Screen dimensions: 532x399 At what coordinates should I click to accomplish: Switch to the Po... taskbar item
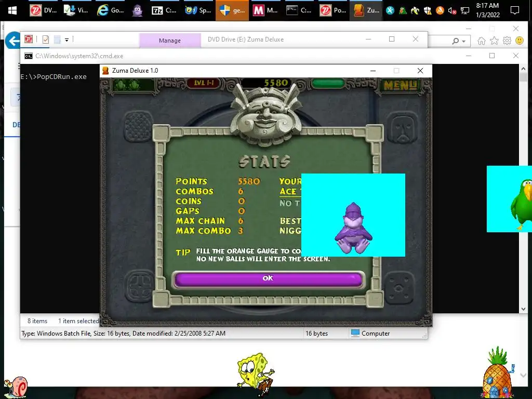333,10
